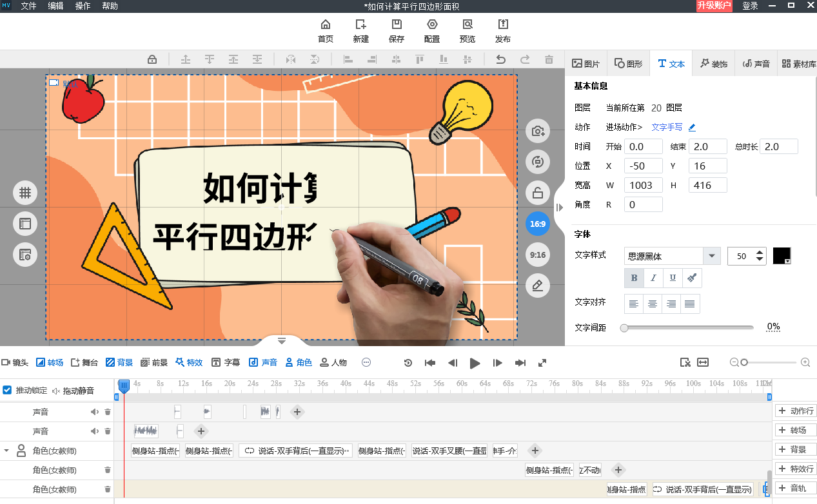Click the camera add-shot icon beside canvas

[x=538, y=131]
